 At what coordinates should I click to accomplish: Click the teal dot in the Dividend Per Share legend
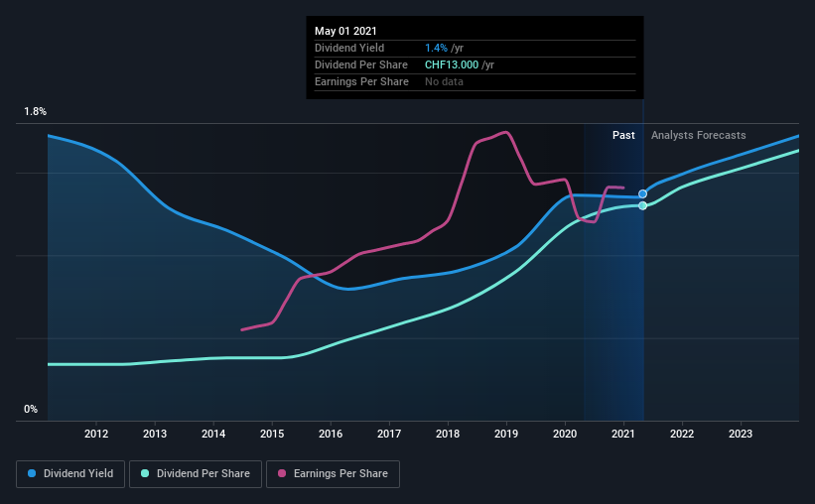(145, 474)
